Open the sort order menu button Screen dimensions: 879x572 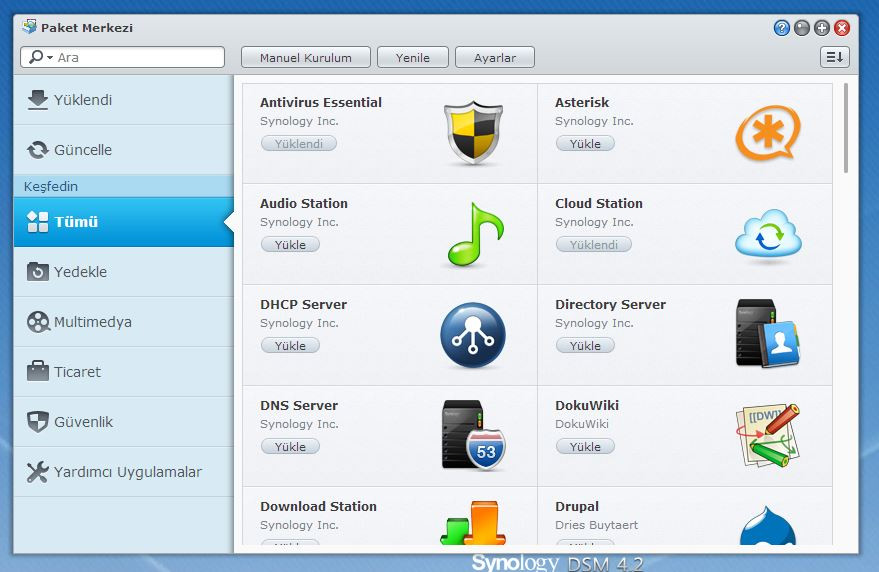pos(834,58)
